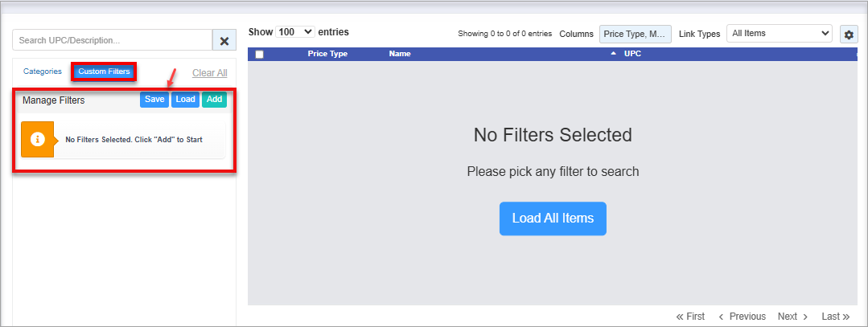Open the Link Types dropdown
Image resolution: width=868 pixels, height=327 pixels.
(x=779, y=34)
